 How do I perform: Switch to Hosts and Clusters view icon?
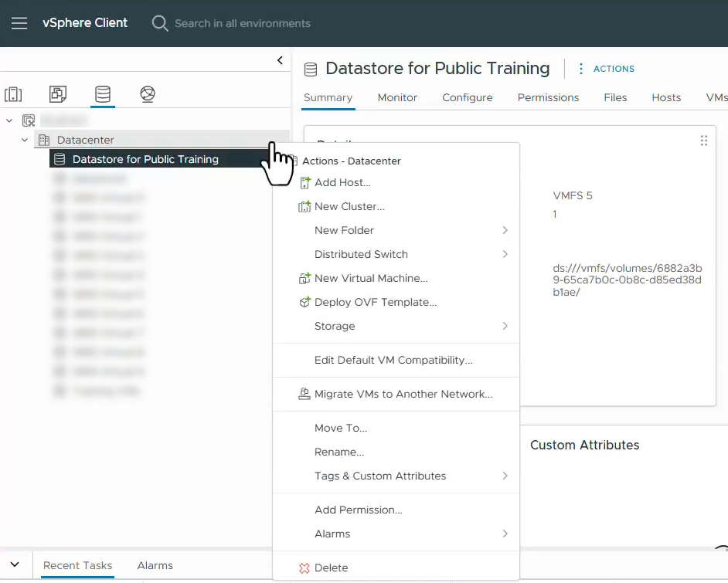tap(13, 94)
